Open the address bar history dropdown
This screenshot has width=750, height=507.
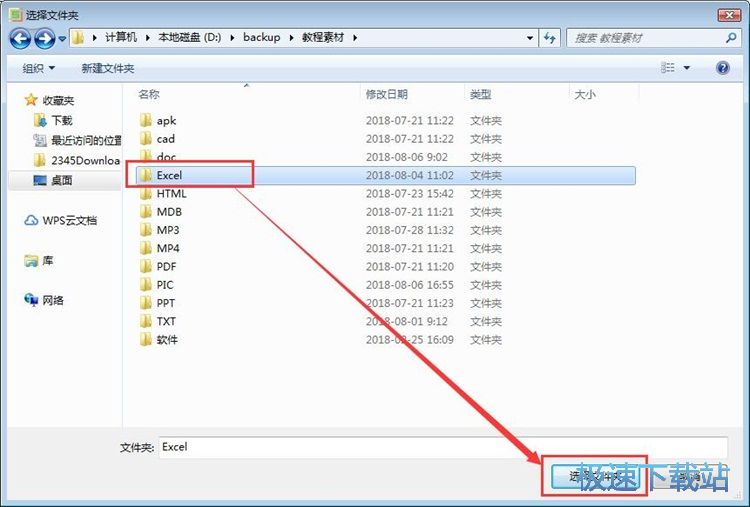pyautogui.click(x=529, y=38)
